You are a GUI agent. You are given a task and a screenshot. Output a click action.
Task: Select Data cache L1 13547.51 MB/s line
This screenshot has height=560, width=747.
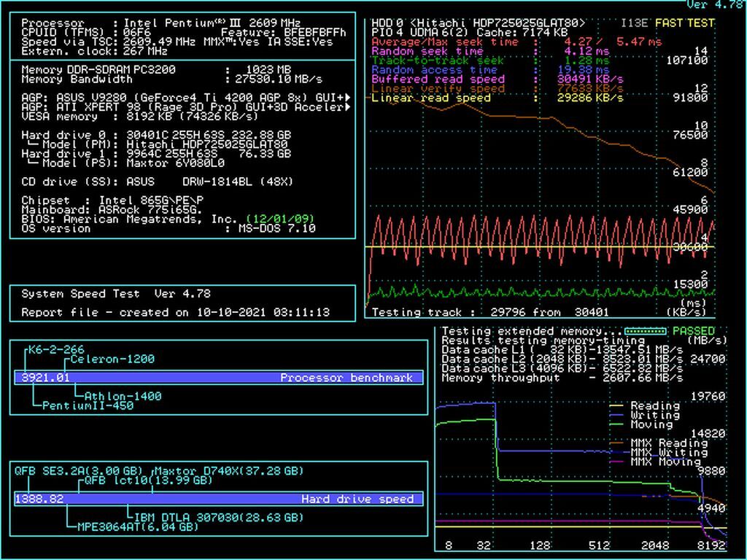point(562,350)
